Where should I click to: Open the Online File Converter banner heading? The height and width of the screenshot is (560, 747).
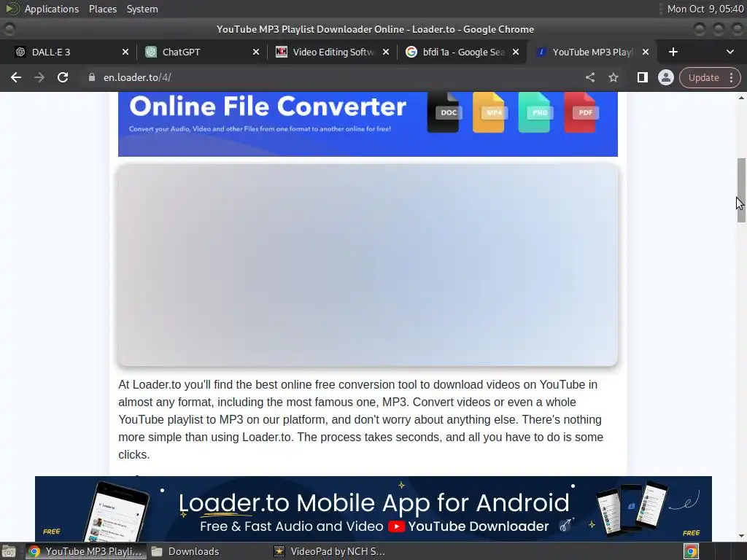click(268, 106)
